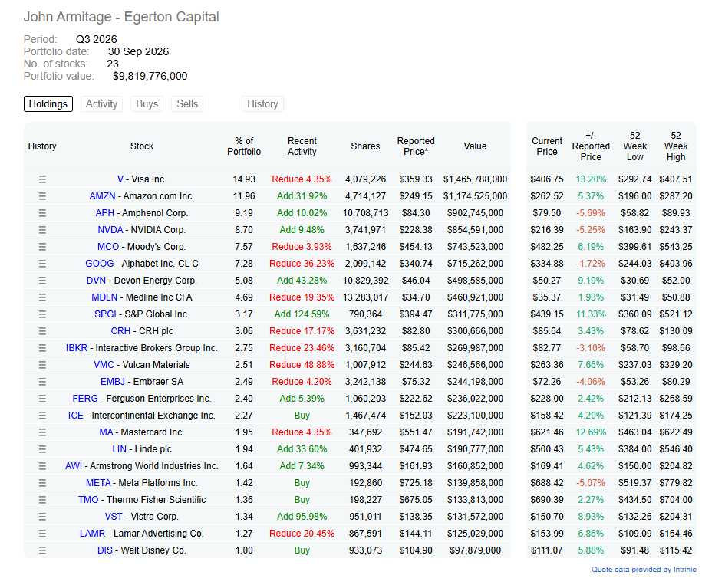Open history icon for Meta Platforms row
Viewport: 725px width, 588px height.
pyautogui.click(x=42, y=483)
